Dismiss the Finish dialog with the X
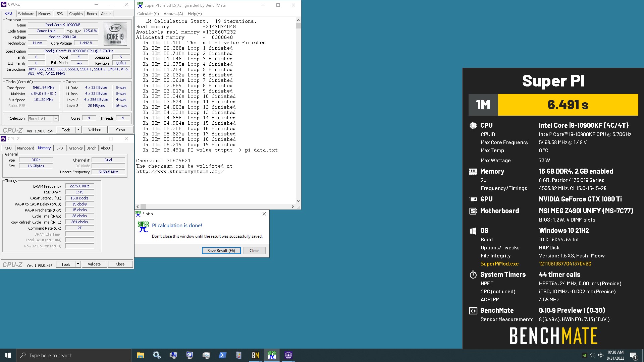This screenshot has height=362, width=644. coord(264,214)
